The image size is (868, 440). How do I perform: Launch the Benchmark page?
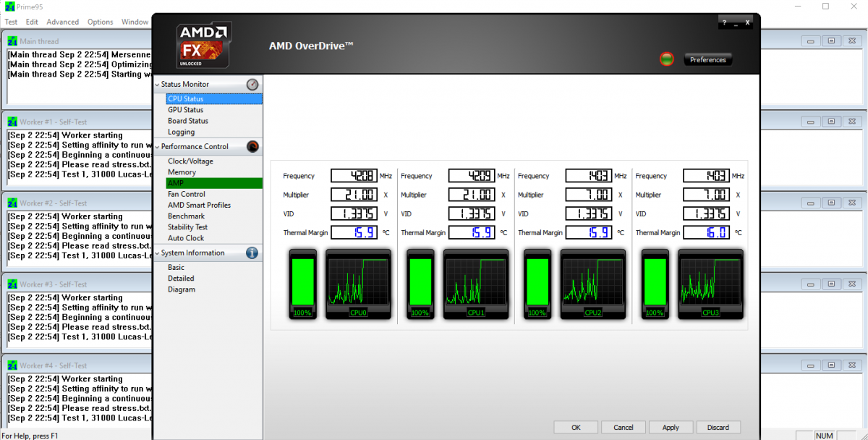coord(186,216)
